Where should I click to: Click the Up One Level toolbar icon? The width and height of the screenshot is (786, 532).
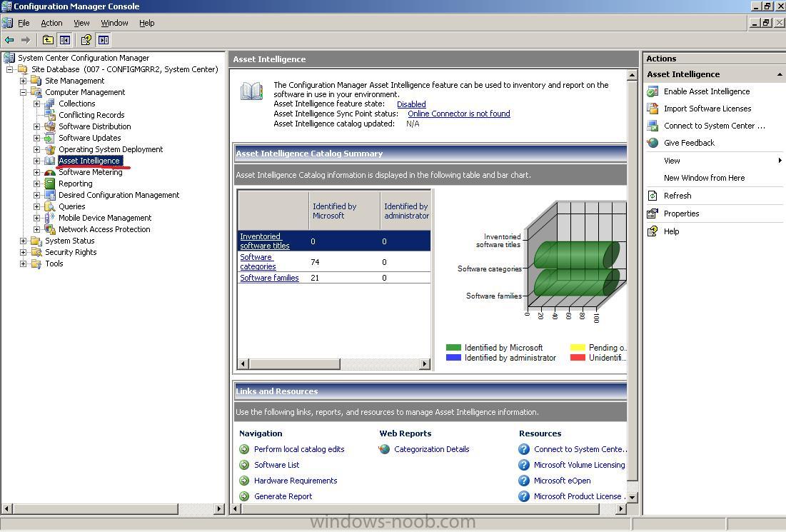tap(48, 40)
